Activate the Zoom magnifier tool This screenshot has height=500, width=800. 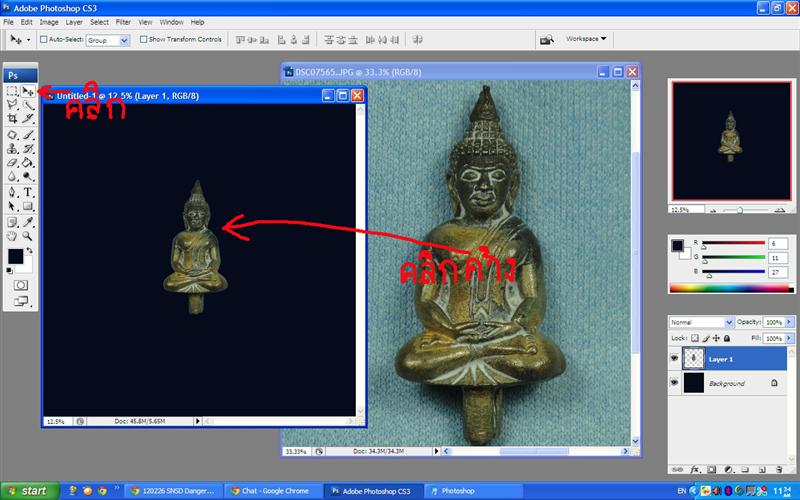pos(28,236)
